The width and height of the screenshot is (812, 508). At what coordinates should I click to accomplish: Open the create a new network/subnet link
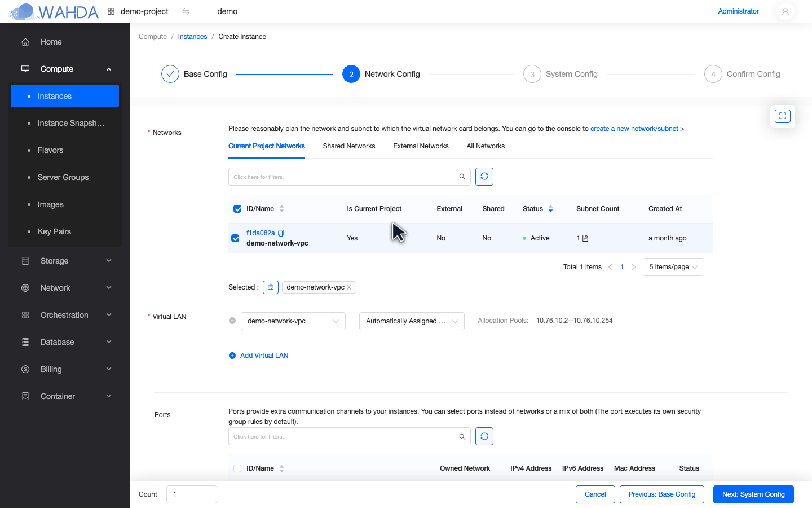pos(637,129)
